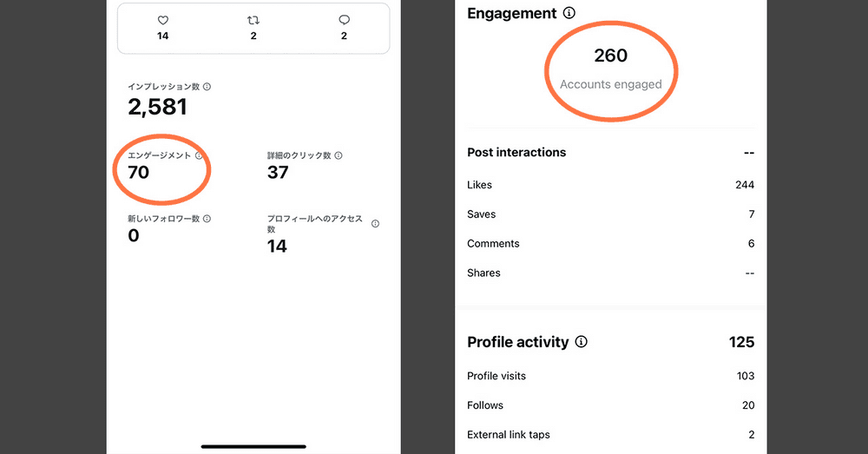The width and height of the screenshot is (868, 454).
Task: Open the Likes row showing 244
Action: (610, 185)
